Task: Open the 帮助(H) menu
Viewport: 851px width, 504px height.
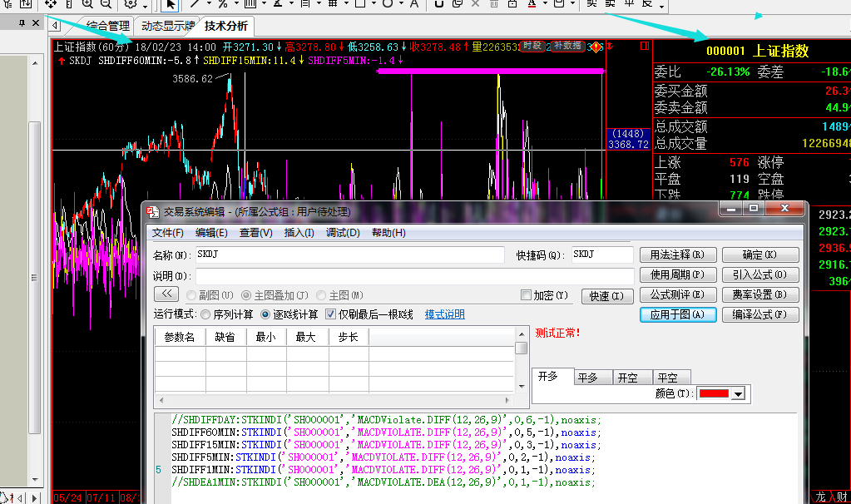Action: point(388,233)
